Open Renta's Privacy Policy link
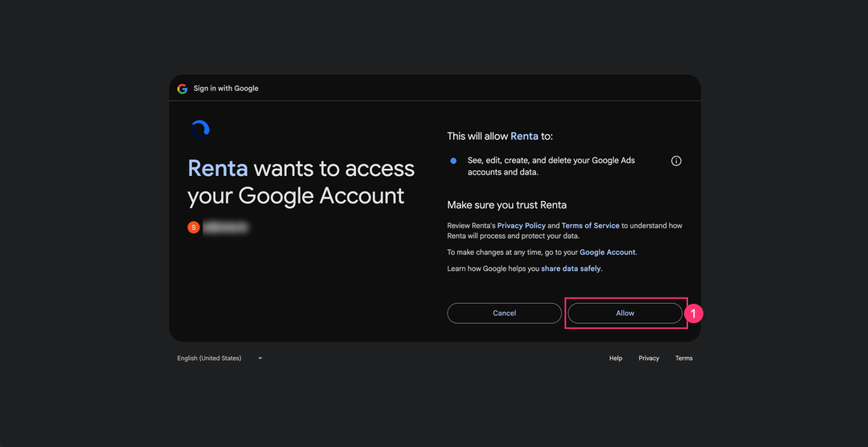Viewport: 868px width, 447px height. click(521, 225)
